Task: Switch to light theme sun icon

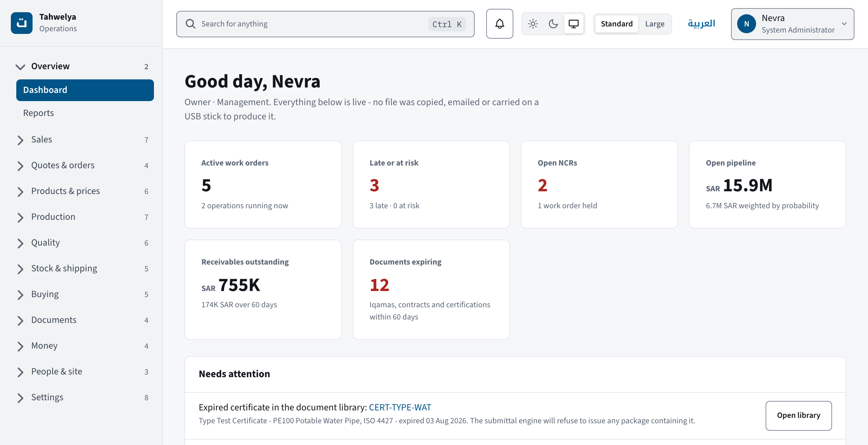Action: 533,24
